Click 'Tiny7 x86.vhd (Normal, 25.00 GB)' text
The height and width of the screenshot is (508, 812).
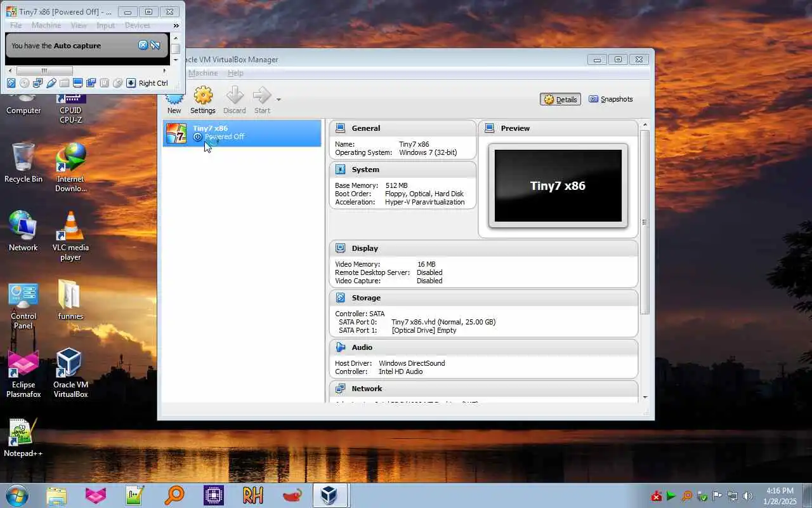443,322
